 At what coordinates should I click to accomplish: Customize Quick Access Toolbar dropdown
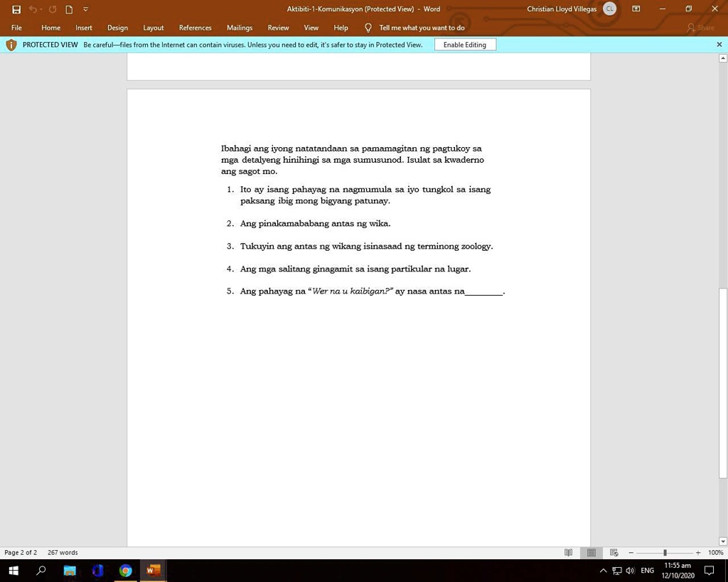[86, 9]
